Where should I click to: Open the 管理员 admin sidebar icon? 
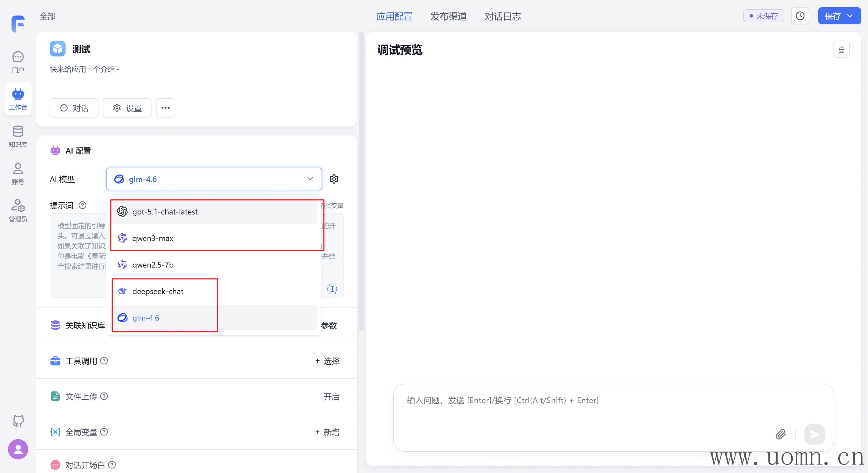[18, 211]
